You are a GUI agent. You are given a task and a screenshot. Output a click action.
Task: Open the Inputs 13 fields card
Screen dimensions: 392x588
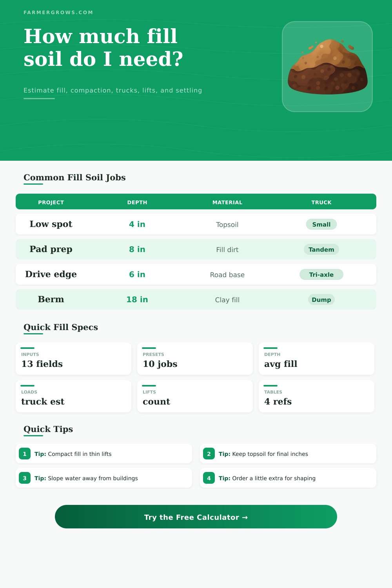(x=73, y=359)
